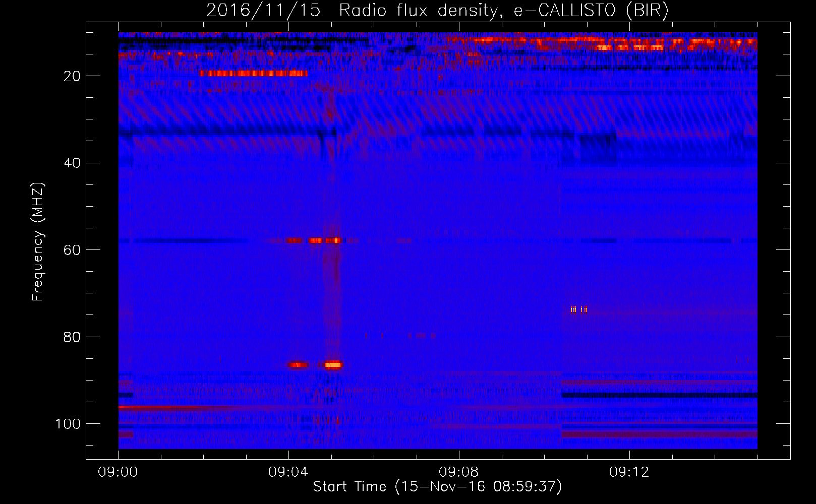This screenshot has height=504, width=816.
Task: Click the 'Start Time (15-Nov-16 08:59:37)' x-axis label
Action: [x=437, y=487]
